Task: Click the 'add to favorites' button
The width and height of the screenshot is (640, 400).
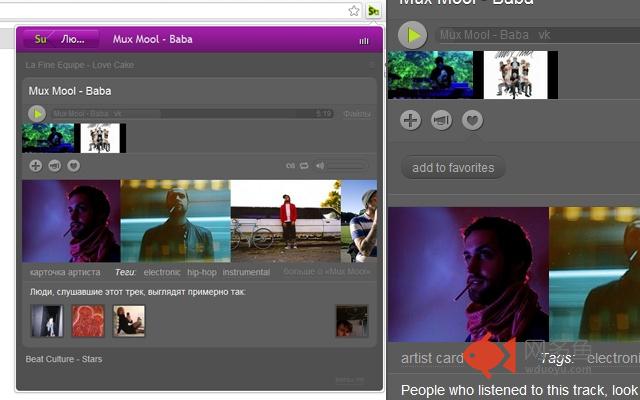Action: tap(453, 167)
